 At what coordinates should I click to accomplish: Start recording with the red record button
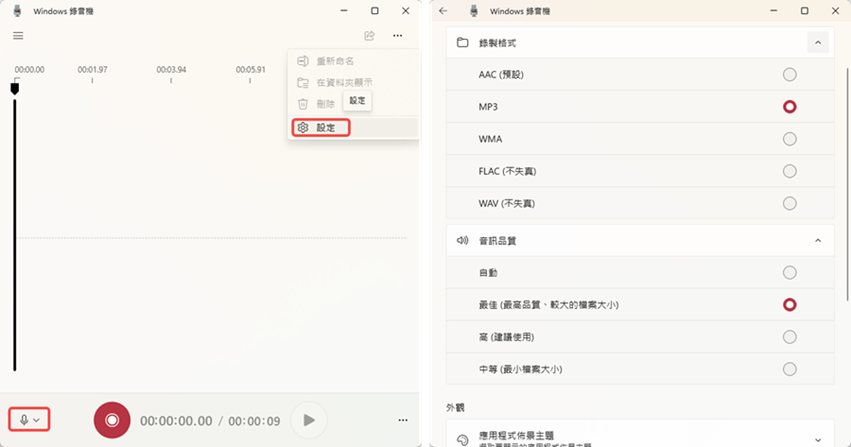coord(112,420)
